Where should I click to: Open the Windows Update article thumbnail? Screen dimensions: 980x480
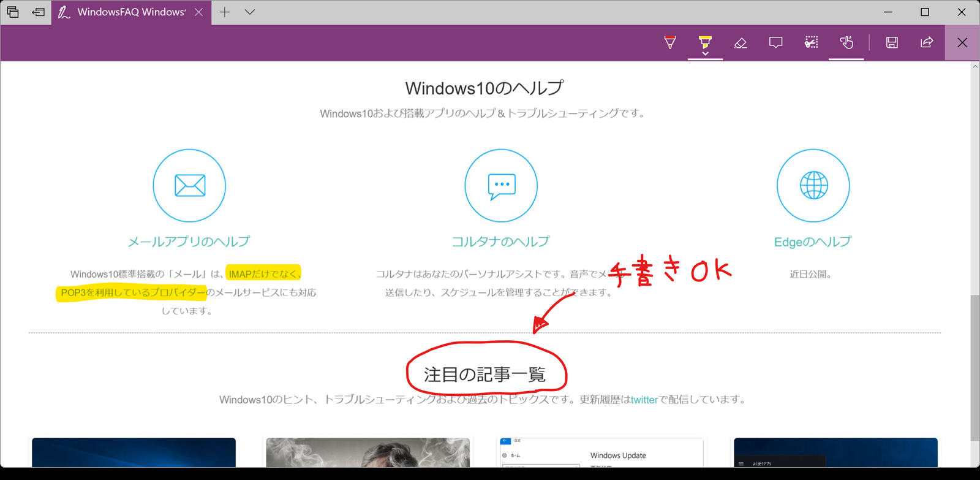(x=601, y=454)
